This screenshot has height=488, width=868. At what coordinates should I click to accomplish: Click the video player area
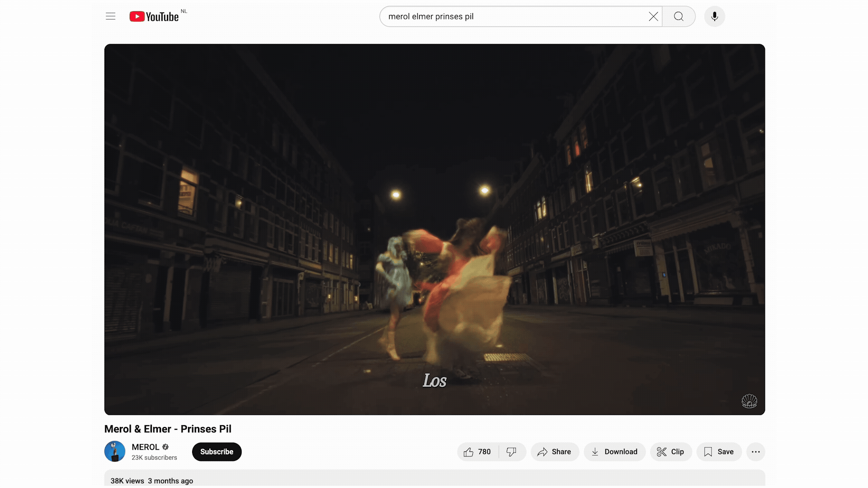[434, 230]
